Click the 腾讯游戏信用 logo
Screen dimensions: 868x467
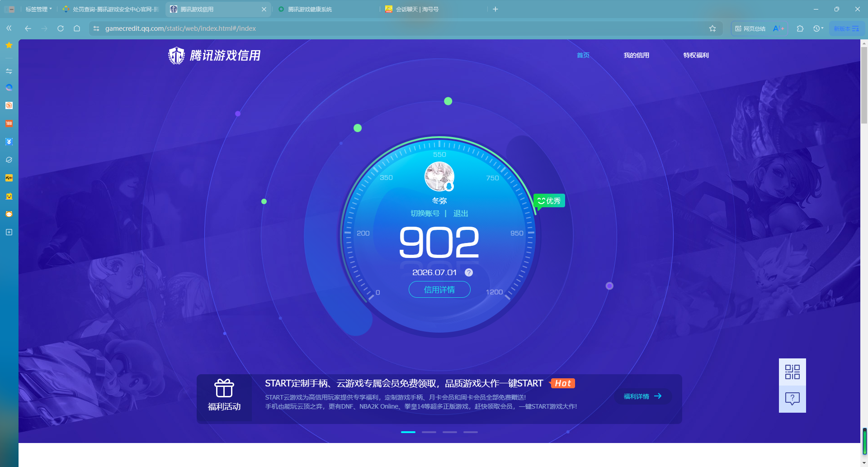pyautogui.click(x=214, y=55)
